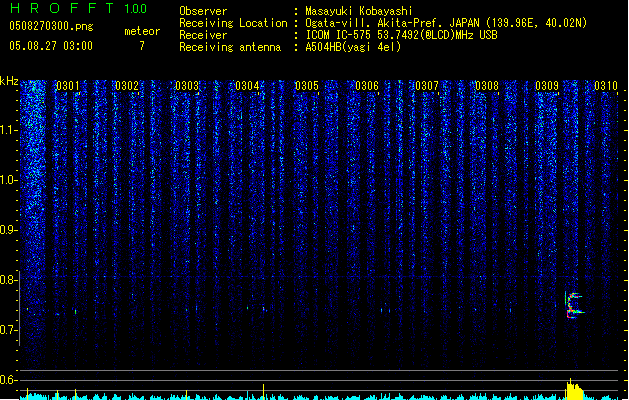Click the yellow signal peak in bottom graph
The image size is (629, 400).
click(574, 389)
